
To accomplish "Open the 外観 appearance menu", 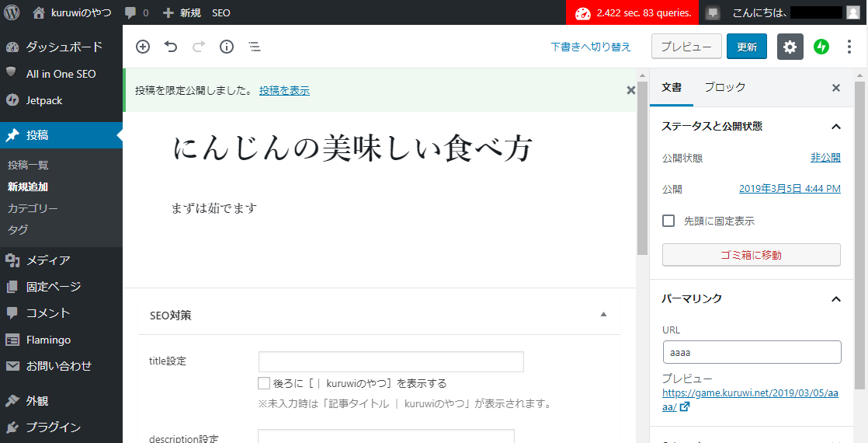I will [61, 401].
